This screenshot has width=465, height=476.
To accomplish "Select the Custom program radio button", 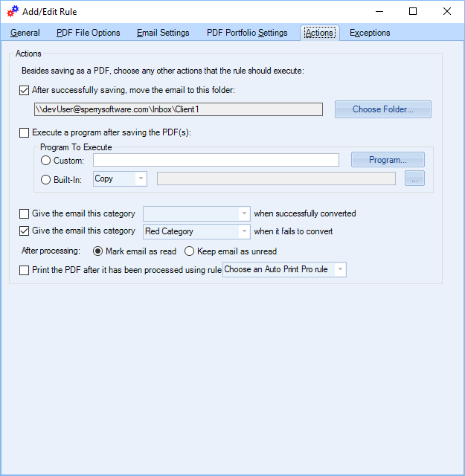I will [46, 160].
